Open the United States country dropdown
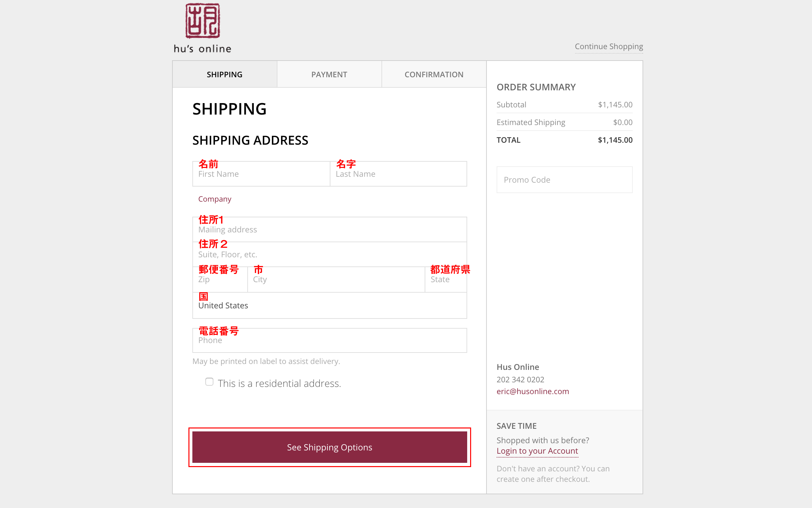This screenshot has height=508, width=812. pos(329,305)
